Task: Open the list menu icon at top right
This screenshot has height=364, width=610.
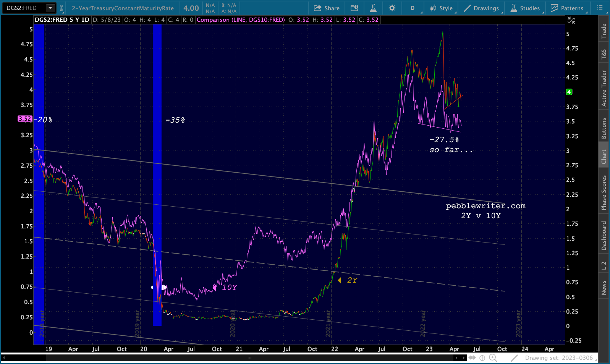Action: (x=600, y=8)
